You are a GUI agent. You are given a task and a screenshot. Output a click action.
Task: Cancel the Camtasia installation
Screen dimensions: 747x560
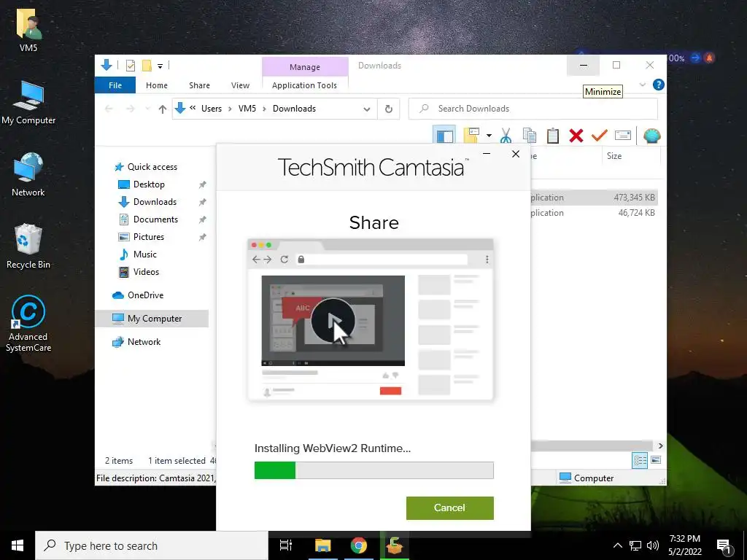click(449, 507)
